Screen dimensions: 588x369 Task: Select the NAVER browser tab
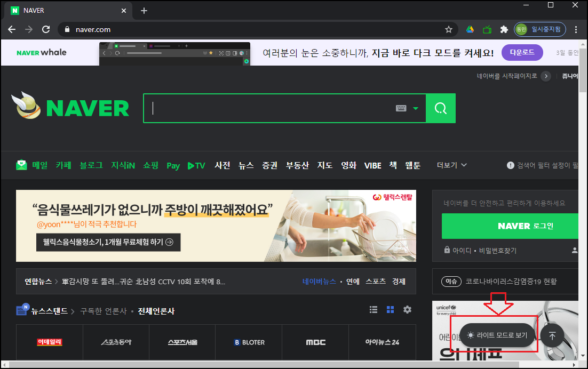coord(68,11)
